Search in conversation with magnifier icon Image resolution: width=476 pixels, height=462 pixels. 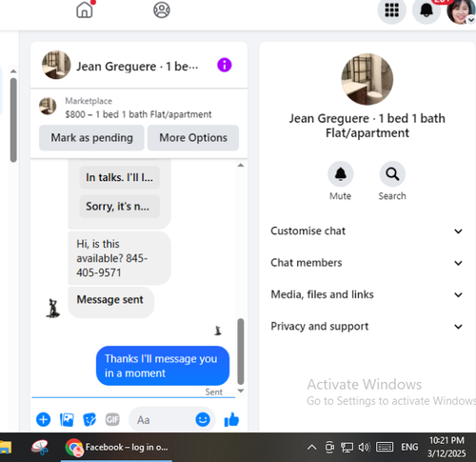click(x=392, y=174)
